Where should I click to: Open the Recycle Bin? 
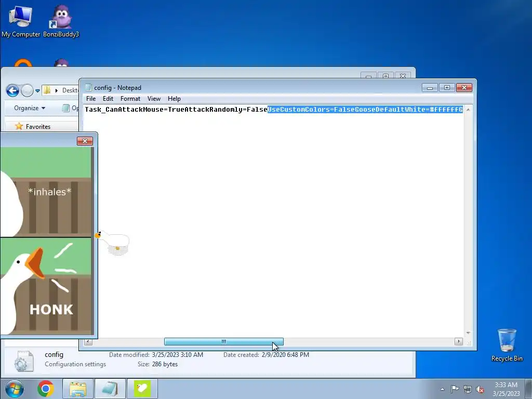click(507, 345)
